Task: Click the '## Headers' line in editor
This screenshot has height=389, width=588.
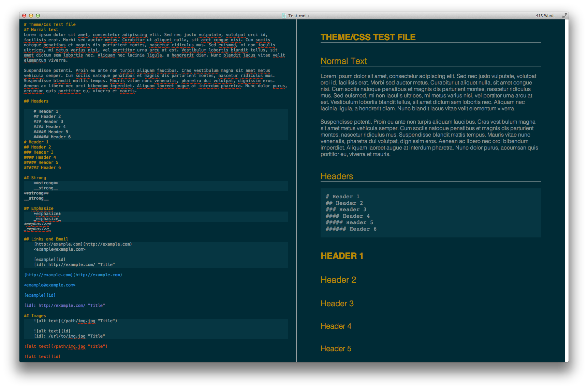Action: click(x=36, y=101)
